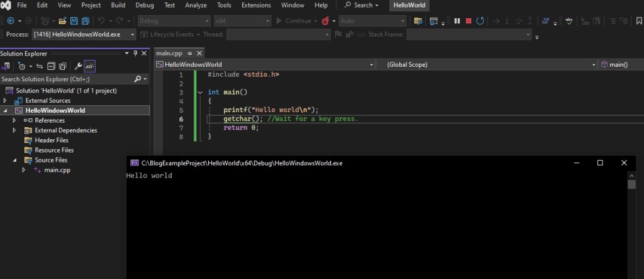Toggle Preview Selected Items in Solution Explorer
The image size is (644, 279).
point(90,66)
